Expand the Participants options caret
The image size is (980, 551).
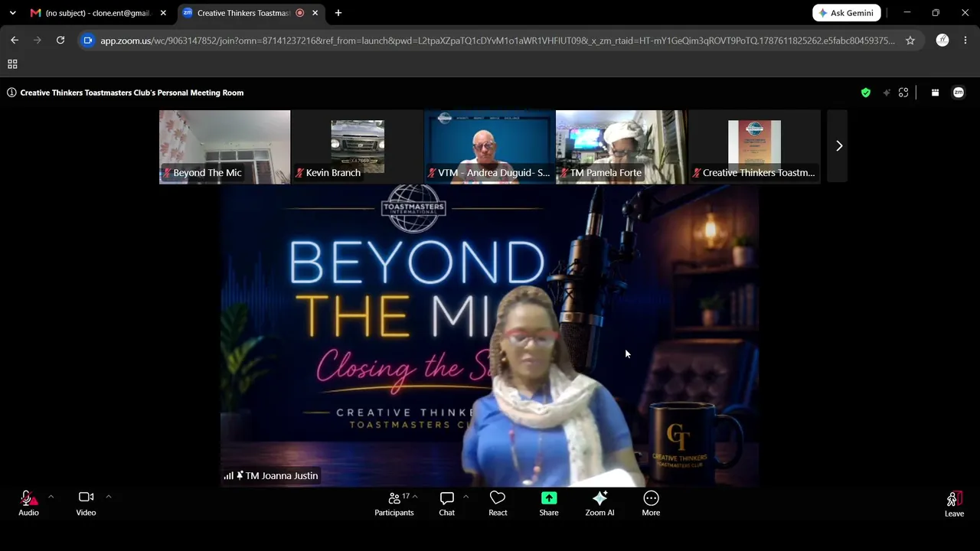pyautogui.click(x=415, y=497)
